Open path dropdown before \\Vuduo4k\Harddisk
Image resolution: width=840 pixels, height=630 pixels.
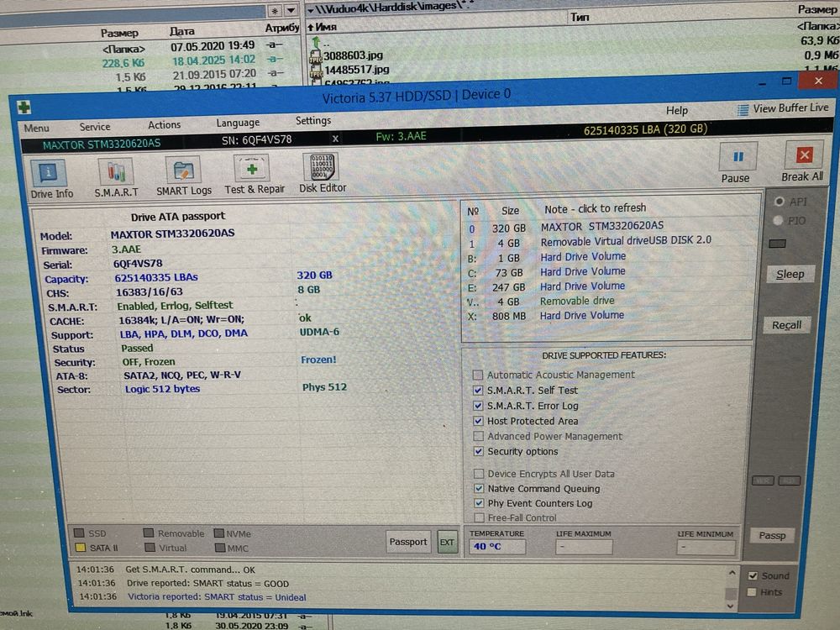[x=310, y=9]
